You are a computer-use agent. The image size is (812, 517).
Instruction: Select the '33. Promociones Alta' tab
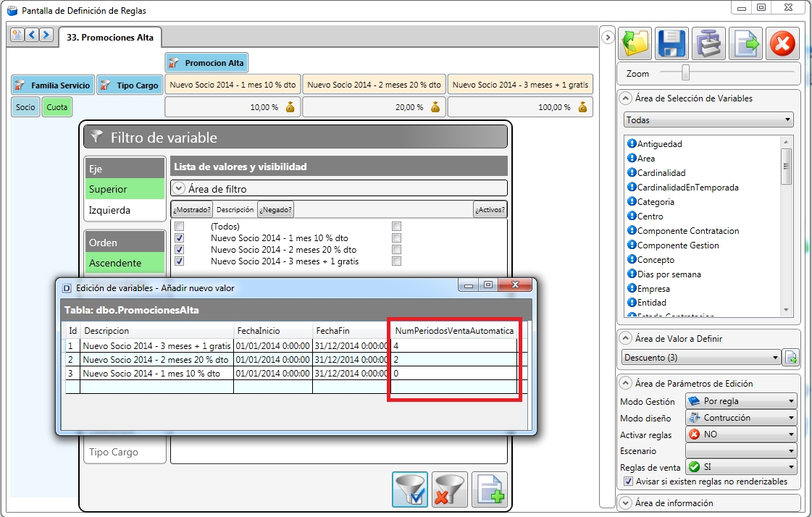pos(110,37)
